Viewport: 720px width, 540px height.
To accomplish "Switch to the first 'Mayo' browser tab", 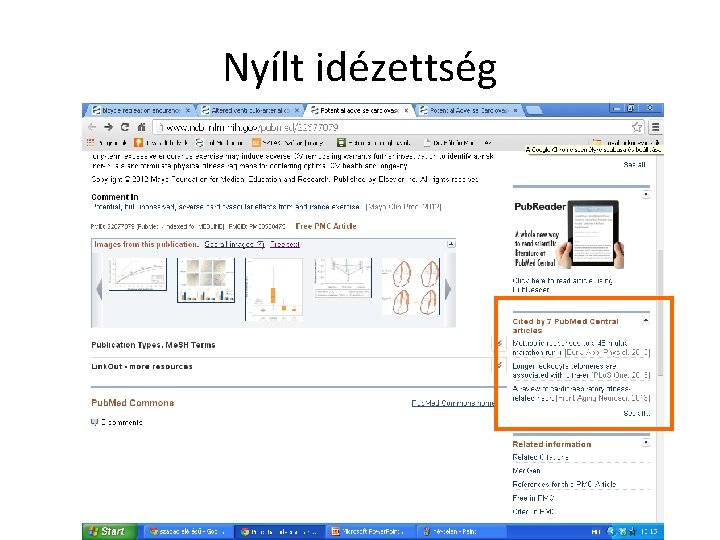I will (141, 111).
